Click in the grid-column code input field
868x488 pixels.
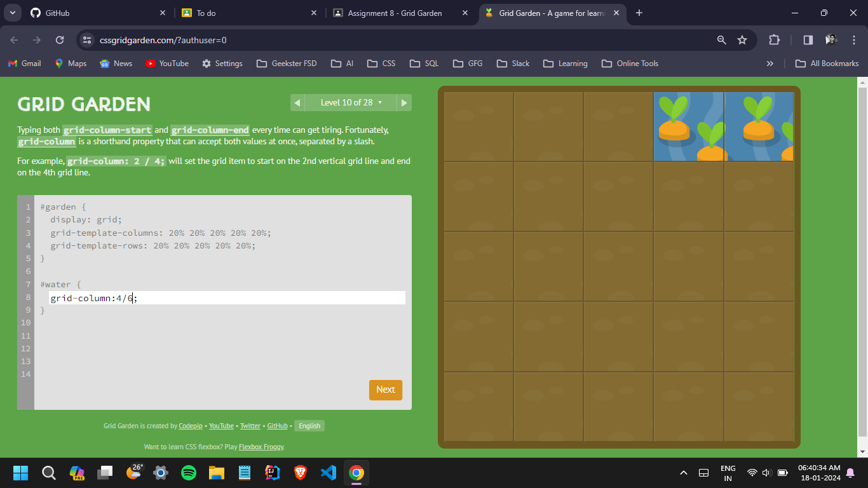click(254, 298)
